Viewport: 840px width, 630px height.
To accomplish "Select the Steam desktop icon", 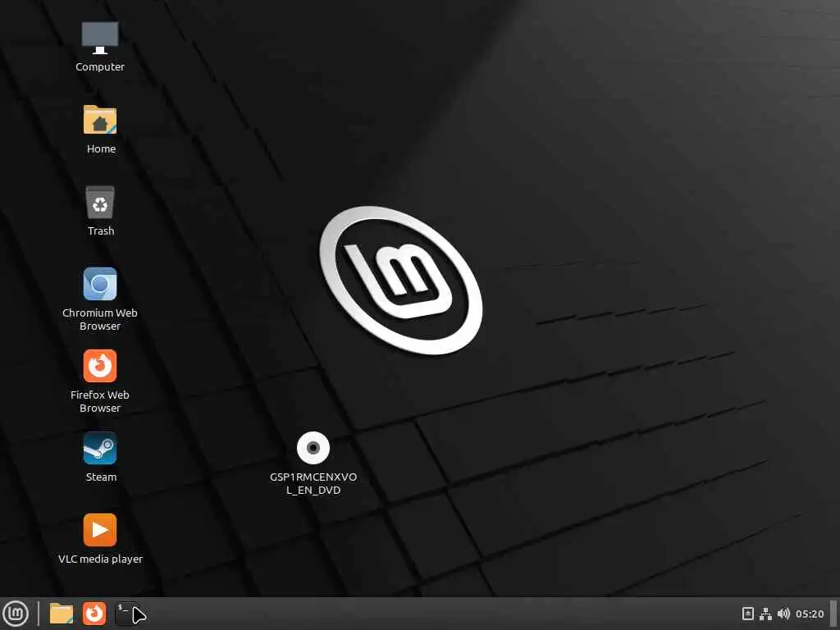I will pos(99,448).
